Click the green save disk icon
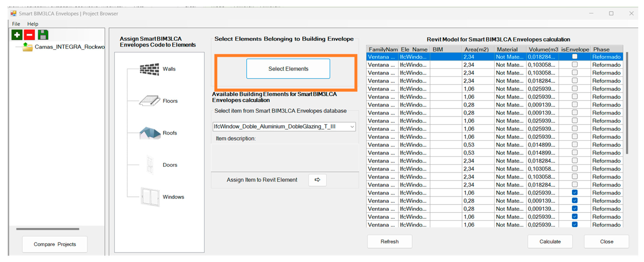The width and height of the screenshot is (644, 262). (x=43, y=35)
